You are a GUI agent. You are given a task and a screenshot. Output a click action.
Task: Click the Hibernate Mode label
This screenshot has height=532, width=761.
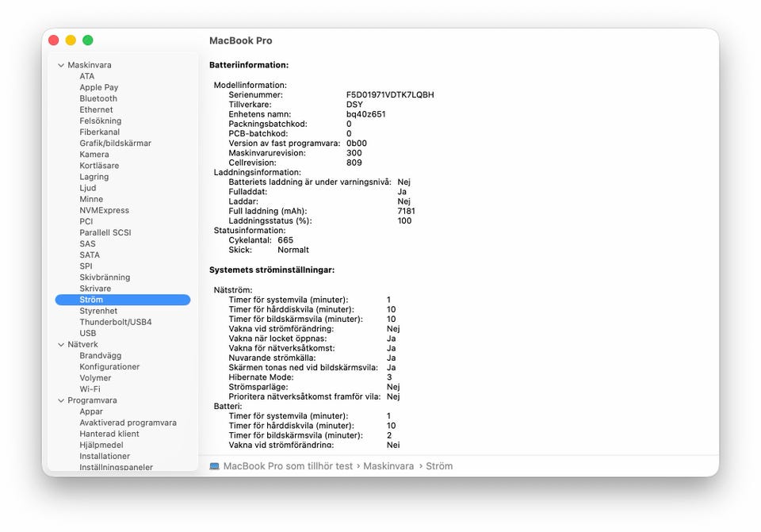coord(261,377)
